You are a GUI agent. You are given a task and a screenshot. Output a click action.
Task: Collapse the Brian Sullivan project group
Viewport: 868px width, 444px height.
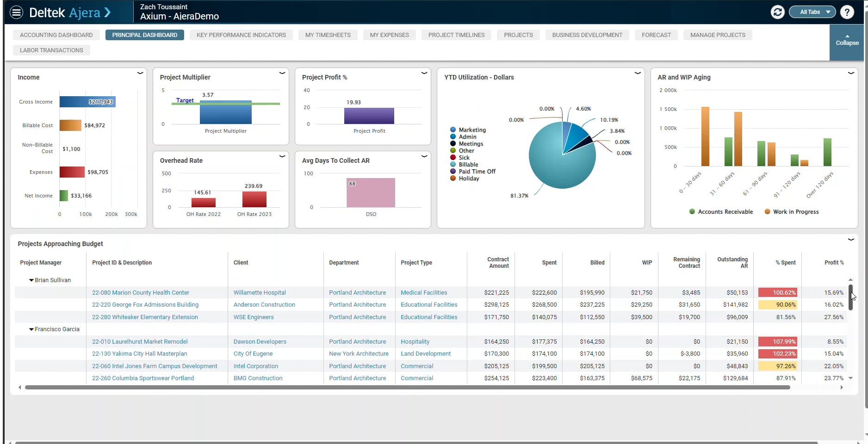[x=31, y=280]
